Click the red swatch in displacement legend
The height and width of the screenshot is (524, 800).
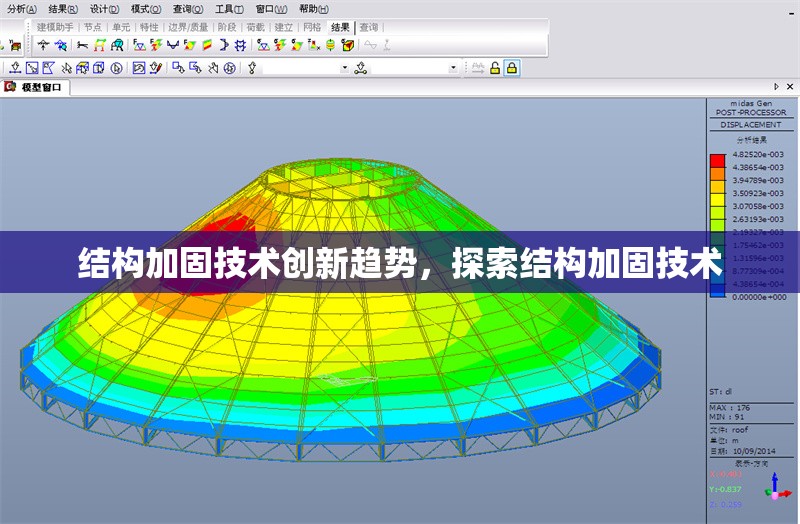click(717, 160)
